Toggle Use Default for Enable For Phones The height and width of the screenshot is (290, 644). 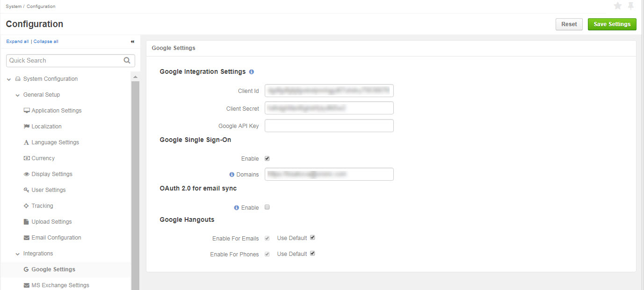(x=312, y=254)
